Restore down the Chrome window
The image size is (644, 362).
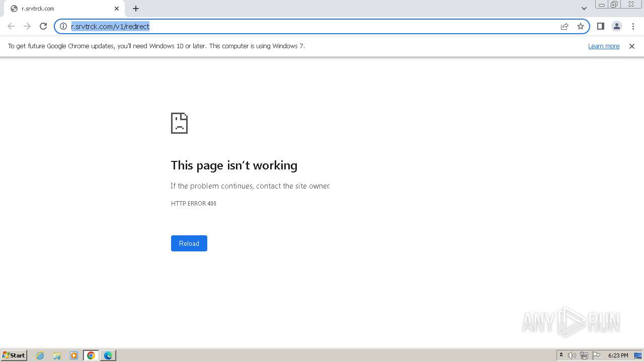(x=614, y=5)
